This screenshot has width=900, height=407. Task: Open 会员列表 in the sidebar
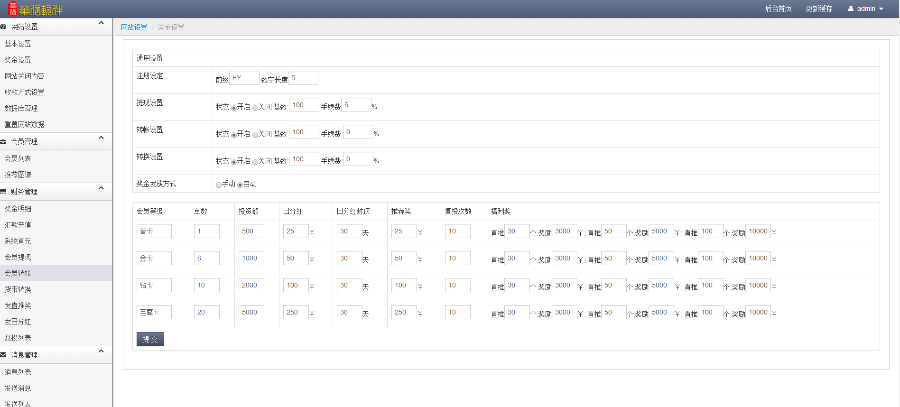[17, 158]
